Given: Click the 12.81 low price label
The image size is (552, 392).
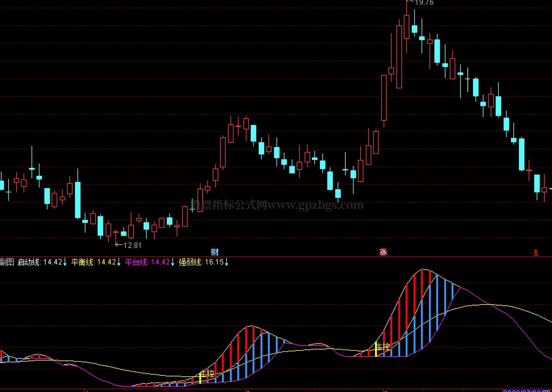Looking at the screenshot, I should tap(132, 245).
